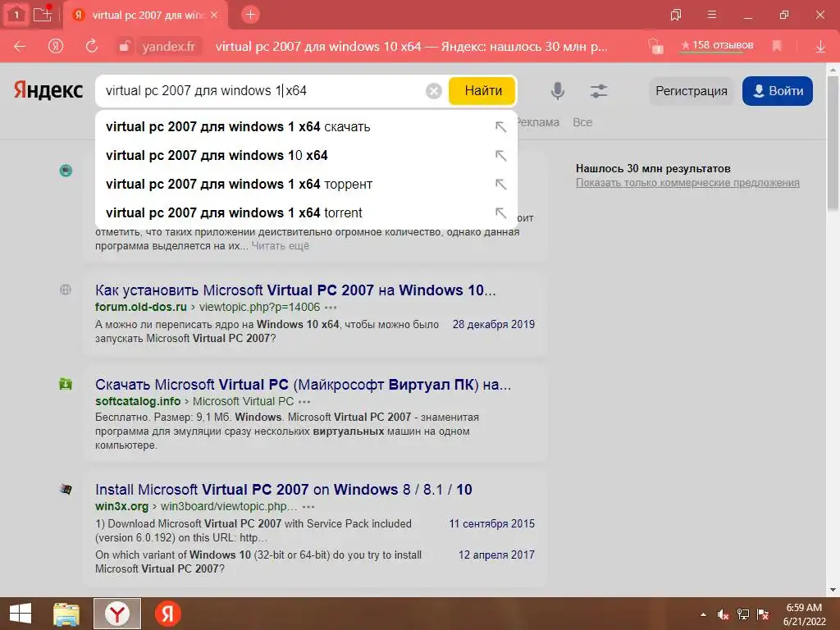The height and width of the screenshot is (630, 840).
Task: Bookmark this page with the flag icon
Action: click(x=777, y=47)
